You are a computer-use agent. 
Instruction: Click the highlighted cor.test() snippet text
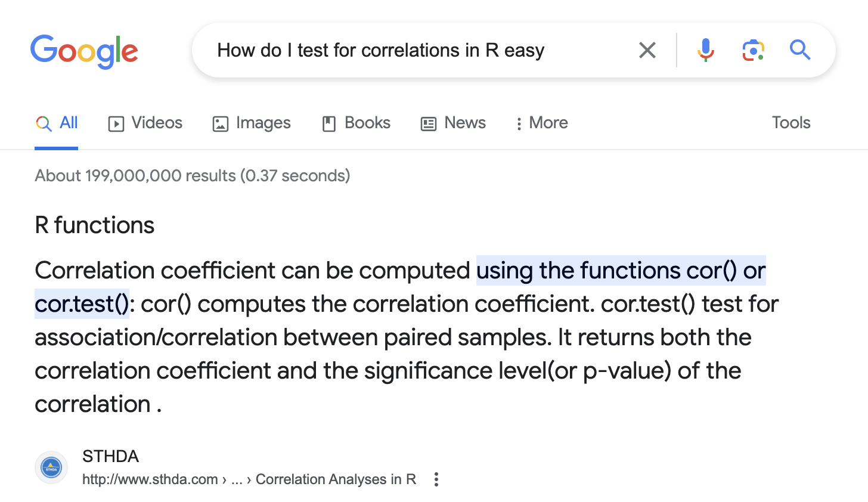click(x=82, y=304)
